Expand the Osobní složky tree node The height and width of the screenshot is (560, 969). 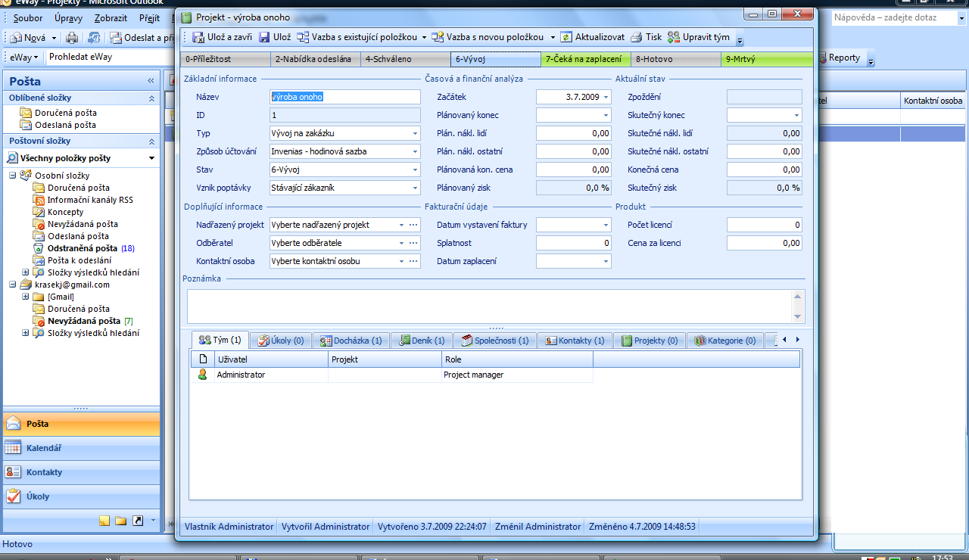pos(14,176)
